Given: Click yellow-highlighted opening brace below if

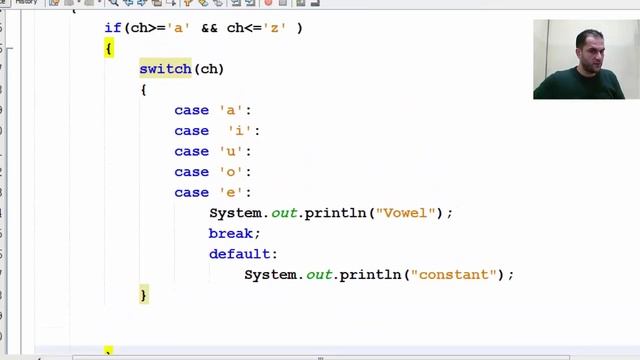Looking at the screenshot, I should click(109, 48).
